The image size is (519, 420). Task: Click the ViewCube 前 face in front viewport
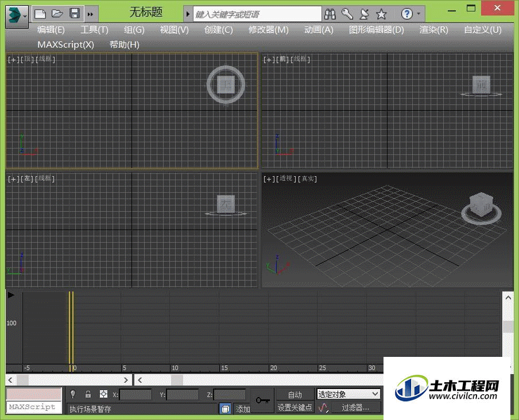[x=481, y=85]
